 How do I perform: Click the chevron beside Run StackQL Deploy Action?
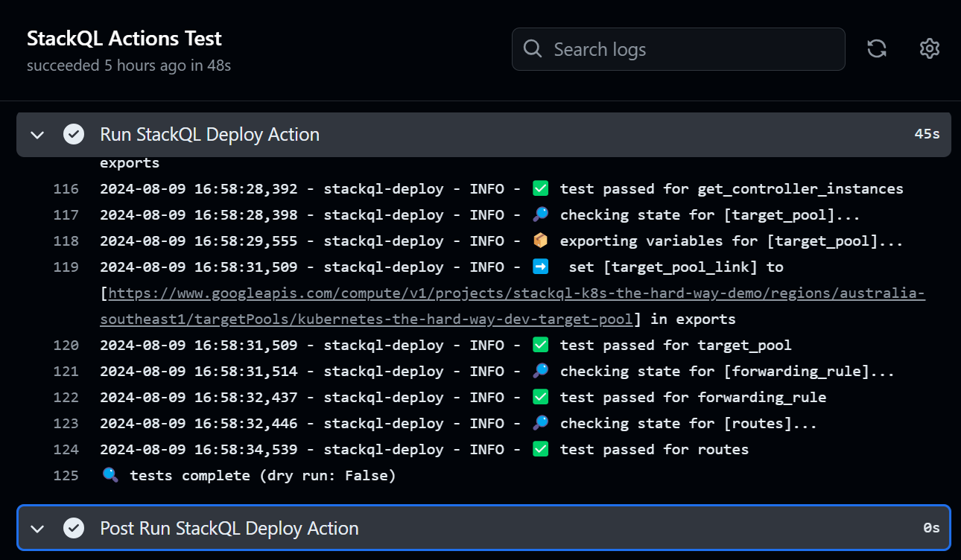click(37, 134)
